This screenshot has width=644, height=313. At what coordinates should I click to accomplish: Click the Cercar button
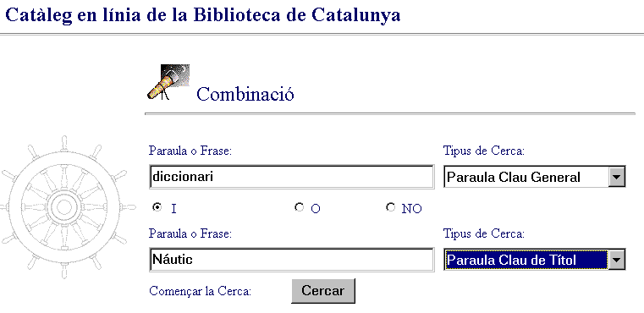click(x=322, y=291)
